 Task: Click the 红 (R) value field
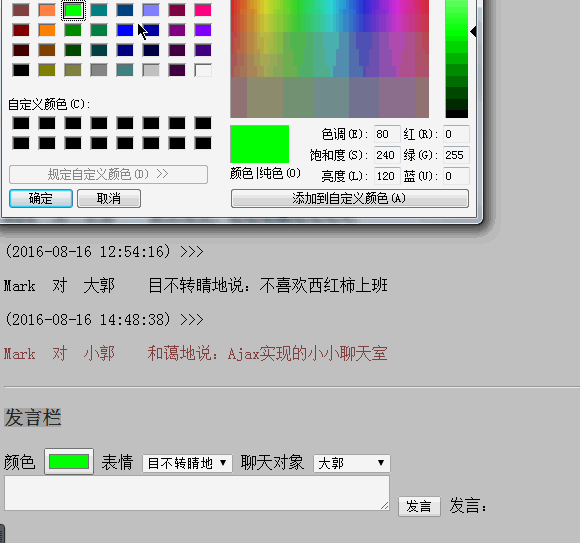tap(456, 134)
